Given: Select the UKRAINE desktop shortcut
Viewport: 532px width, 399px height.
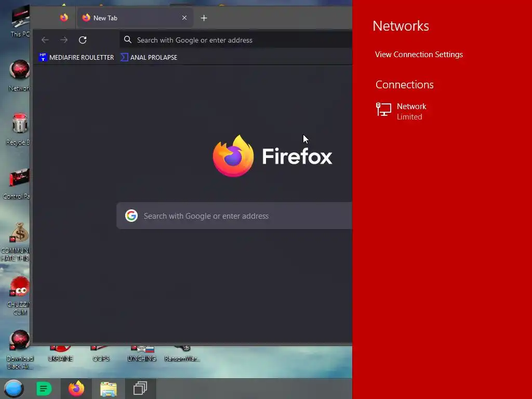Looking at the screenshot, I should point(60,354).
